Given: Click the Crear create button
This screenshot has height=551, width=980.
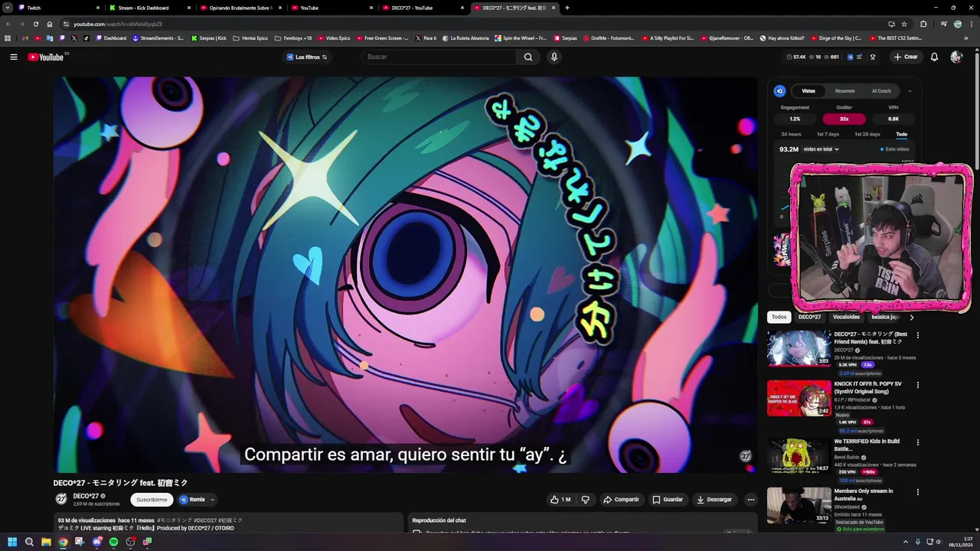Looking at the screenshot, I should [906, 57].
